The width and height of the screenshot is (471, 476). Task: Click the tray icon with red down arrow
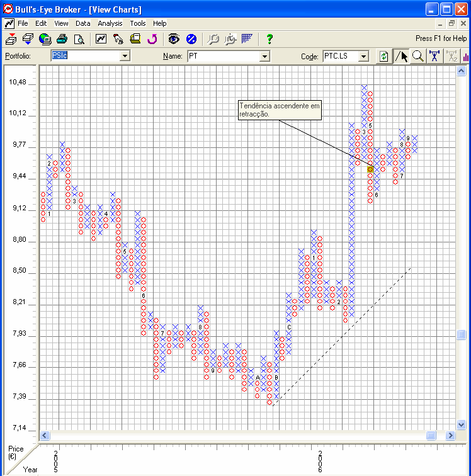coord(11,39)
